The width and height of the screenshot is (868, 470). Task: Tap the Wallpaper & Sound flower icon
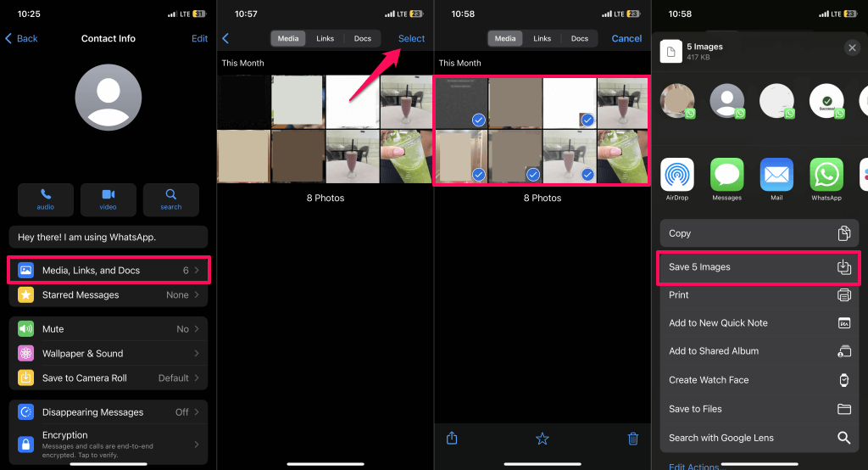[25, 353]
